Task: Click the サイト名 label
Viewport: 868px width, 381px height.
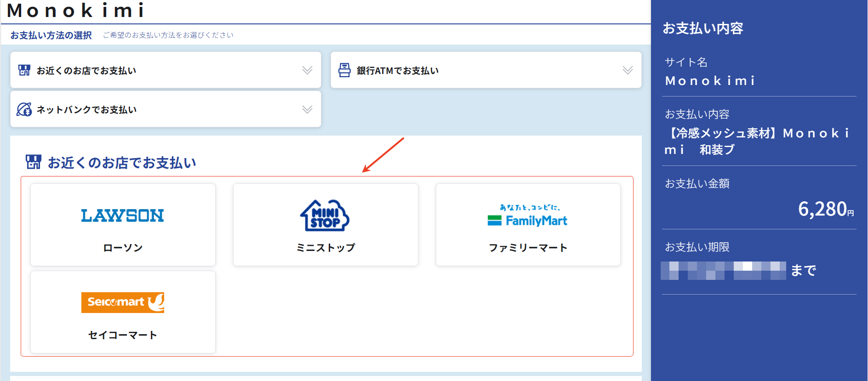Action: [x=686, y=62]
